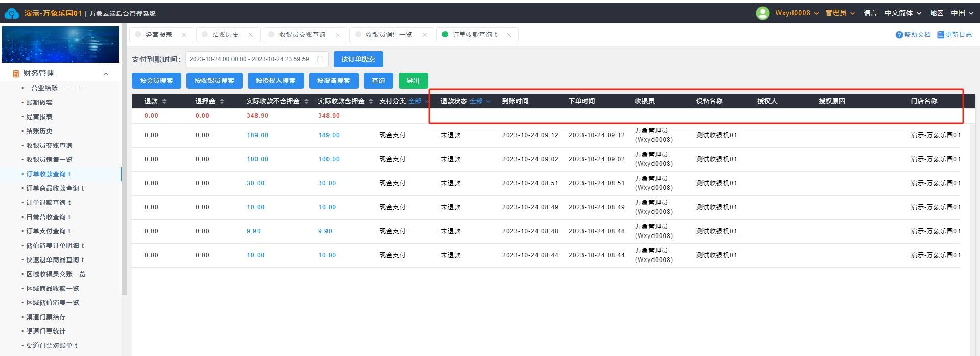Click the green 导出 button
This screenshot has height=356, width=980.
[x=413, y=81]
